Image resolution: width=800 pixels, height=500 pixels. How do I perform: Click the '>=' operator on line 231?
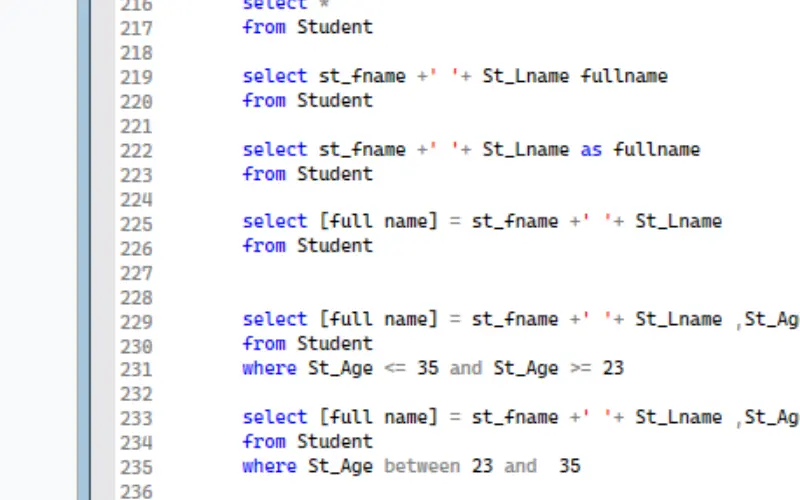pos(581,368)
